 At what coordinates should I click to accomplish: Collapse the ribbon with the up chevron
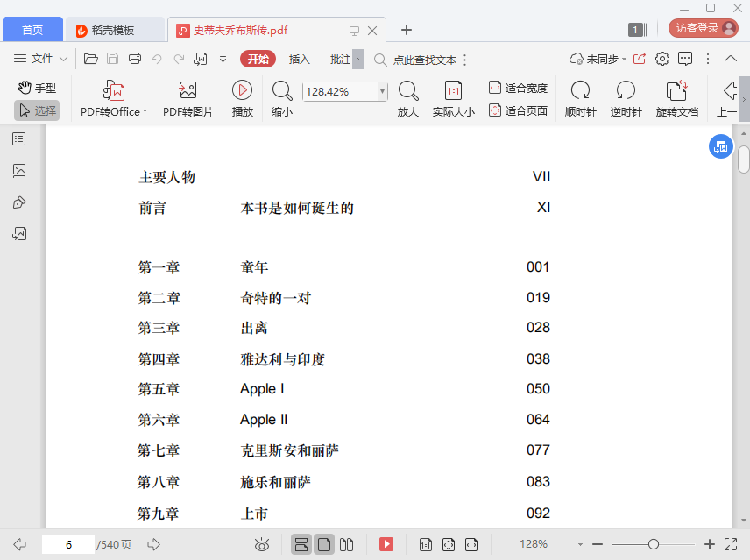coord(731,59)
